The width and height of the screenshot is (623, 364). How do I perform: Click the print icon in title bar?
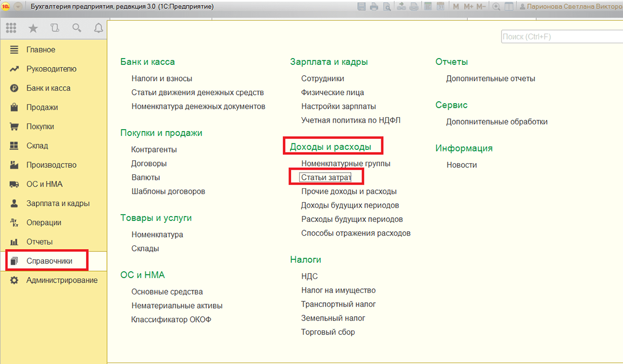(x=374, y=7)
